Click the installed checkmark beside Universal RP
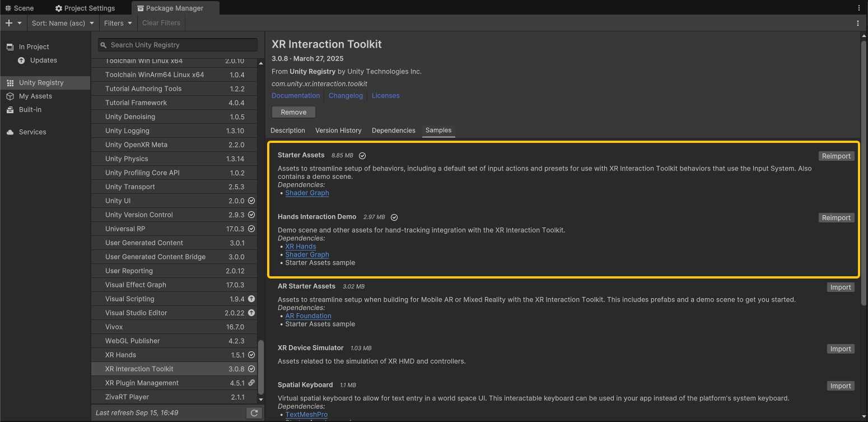Screen dimensions: 868x422 [251, 229]
